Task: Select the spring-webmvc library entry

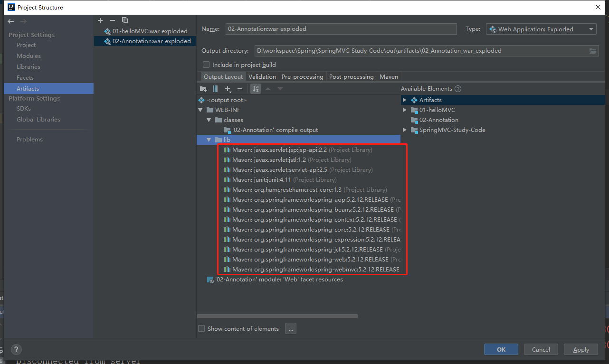Action: click(312, 270)
